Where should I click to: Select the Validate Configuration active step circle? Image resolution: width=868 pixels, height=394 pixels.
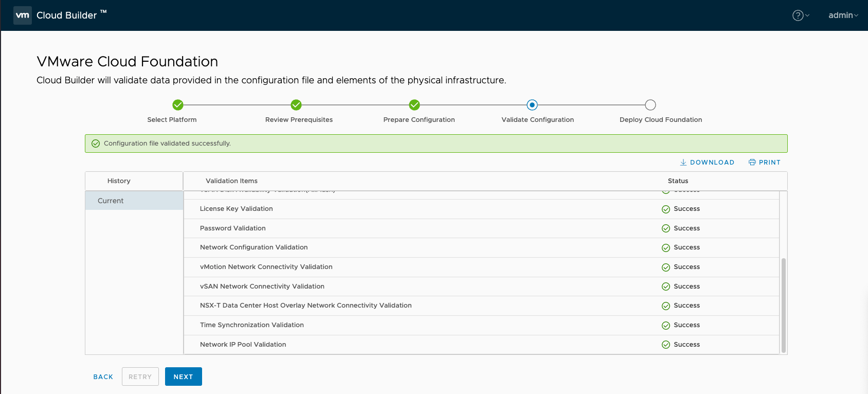(532, 105)
